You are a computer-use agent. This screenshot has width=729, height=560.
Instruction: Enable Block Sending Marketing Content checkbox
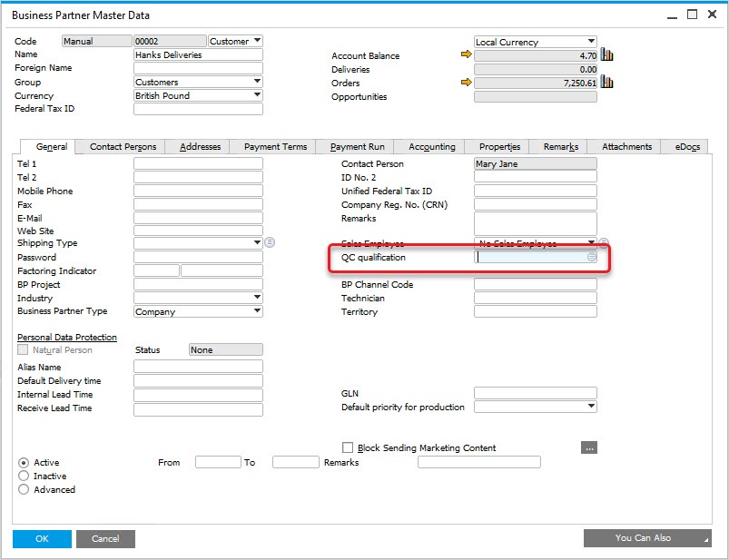348,447
